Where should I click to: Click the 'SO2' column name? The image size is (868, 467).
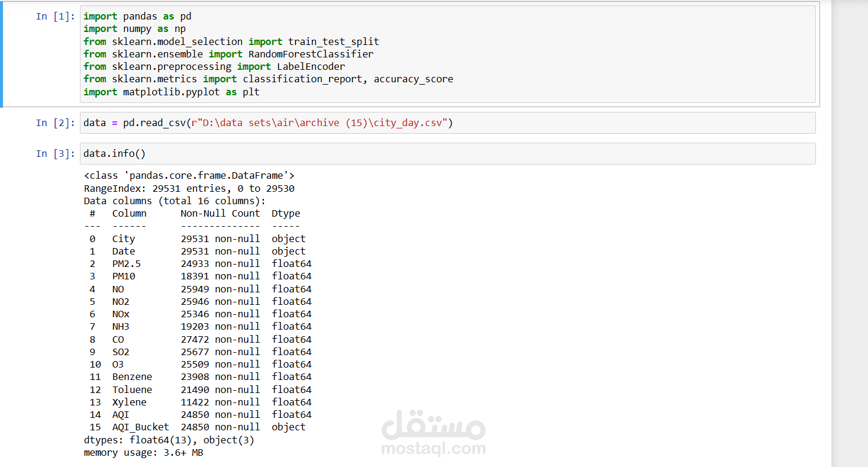(121, 352)
